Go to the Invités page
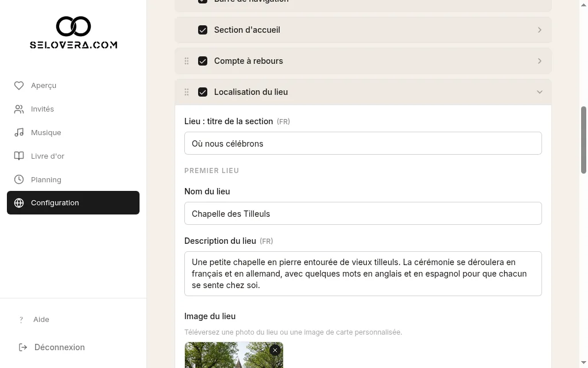This screenshot has width=588, height=368. tap(73, 109)
